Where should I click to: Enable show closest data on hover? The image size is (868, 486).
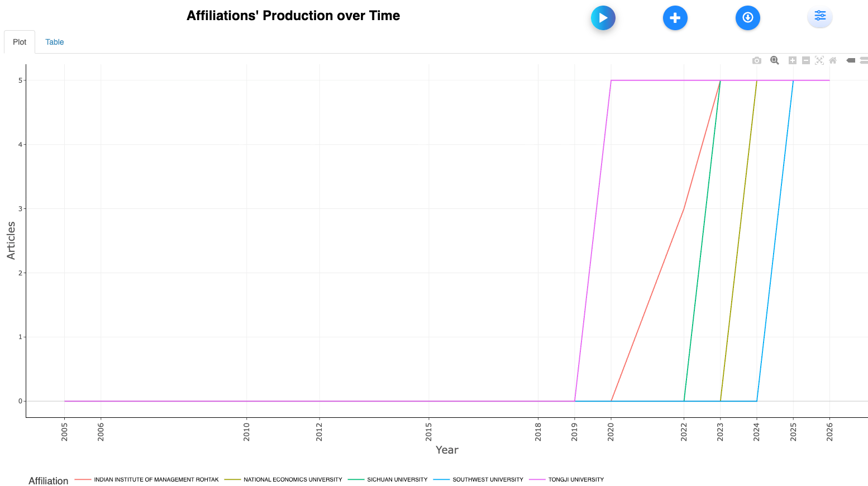[851, 60]
